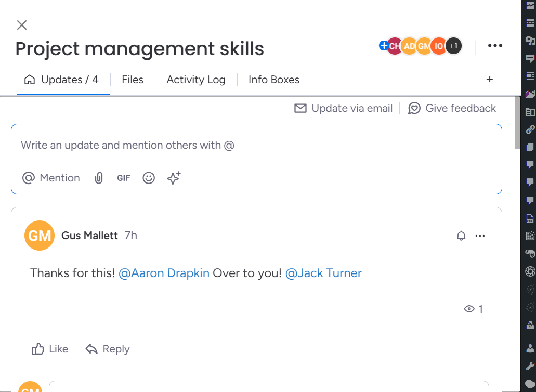This screenshot has width=536, height=392.
Task: Insert a GIF into the update
Action: click(123, 178)
